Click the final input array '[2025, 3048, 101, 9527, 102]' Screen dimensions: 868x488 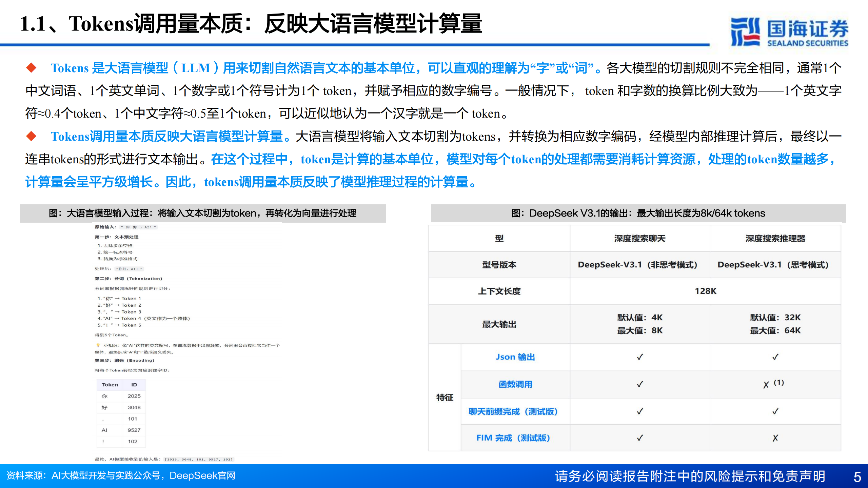point(199,459)
